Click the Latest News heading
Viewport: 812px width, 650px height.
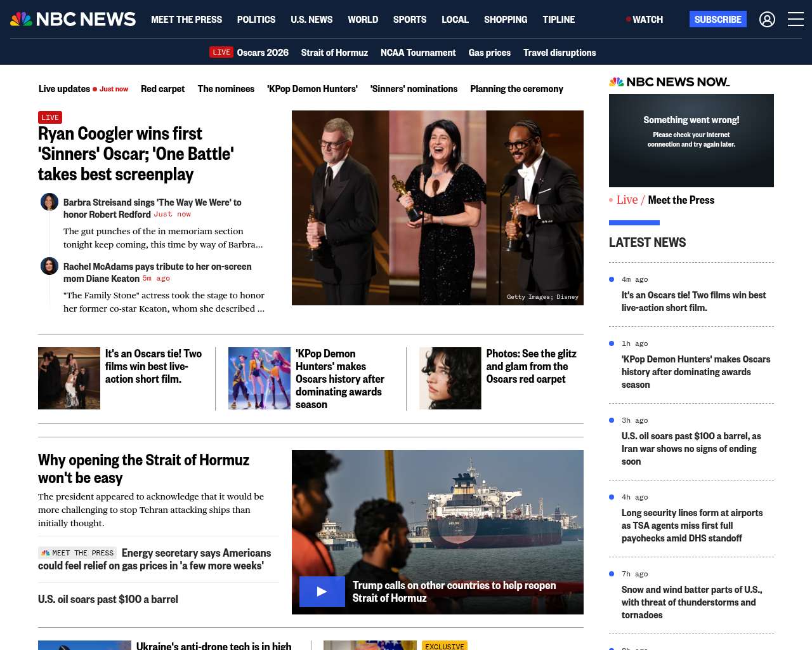(x=647, y=242)
